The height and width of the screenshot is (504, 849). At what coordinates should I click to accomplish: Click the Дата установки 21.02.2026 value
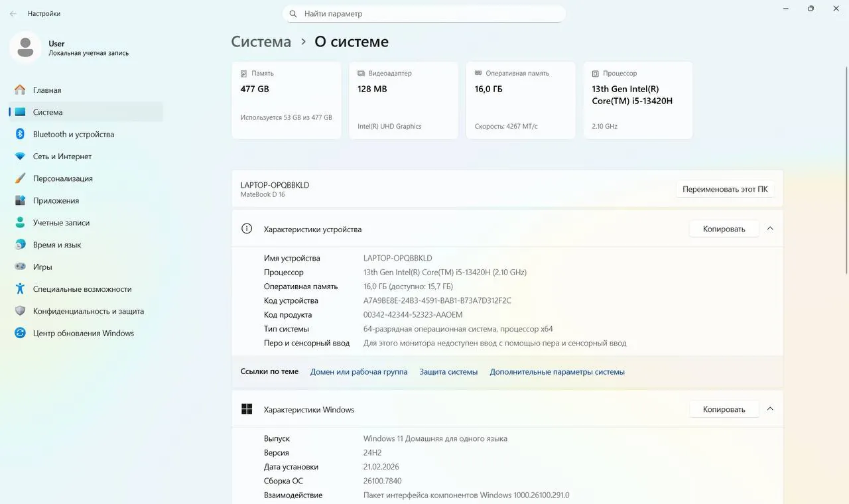click(381, 467)
